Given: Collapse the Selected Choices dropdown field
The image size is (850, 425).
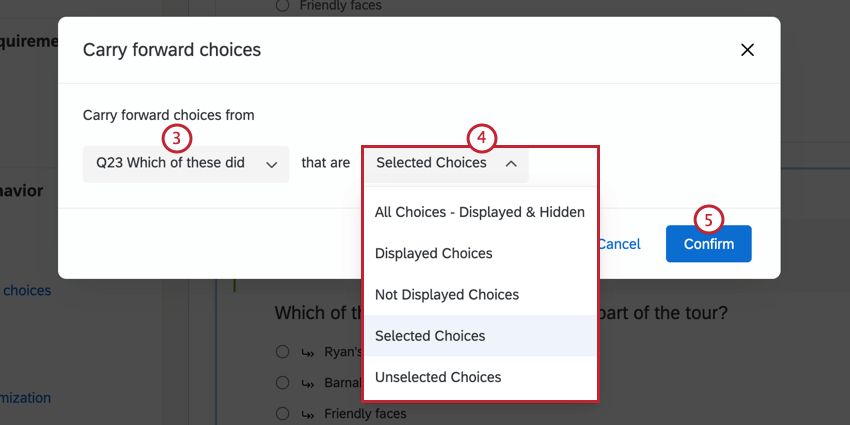Looking at the screenshot, I should 445,163.
